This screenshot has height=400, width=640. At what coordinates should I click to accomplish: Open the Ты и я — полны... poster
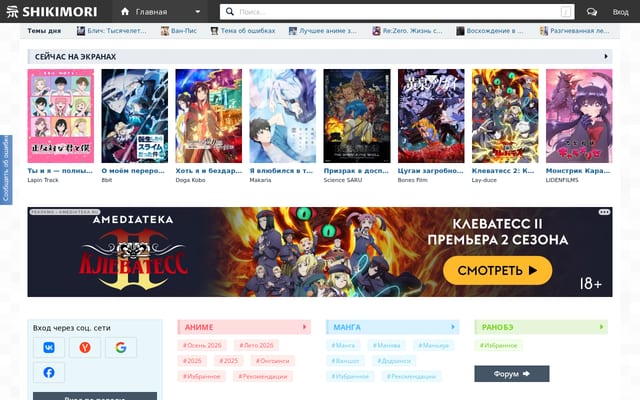(x=60, y=116)
